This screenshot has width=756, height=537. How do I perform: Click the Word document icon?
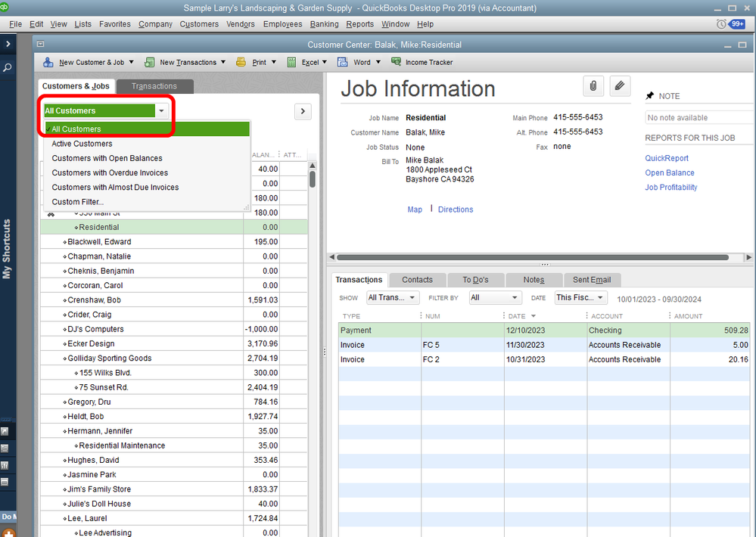[x=343, y=62]
